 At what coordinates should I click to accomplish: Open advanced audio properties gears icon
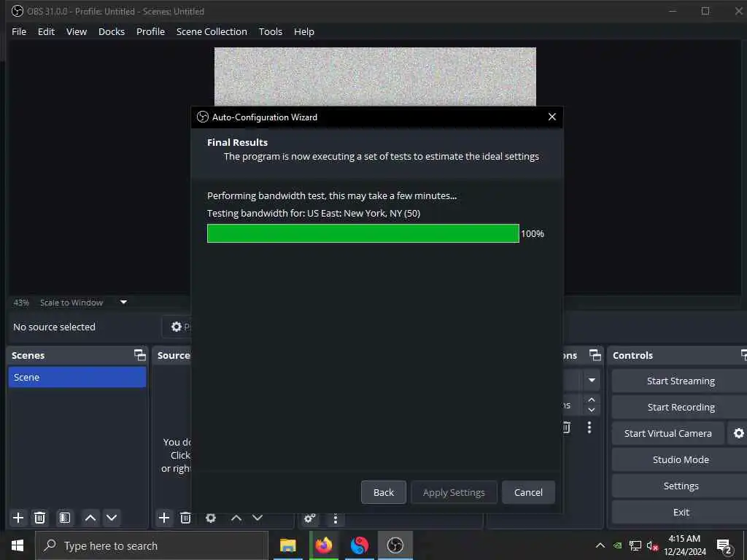309,518
